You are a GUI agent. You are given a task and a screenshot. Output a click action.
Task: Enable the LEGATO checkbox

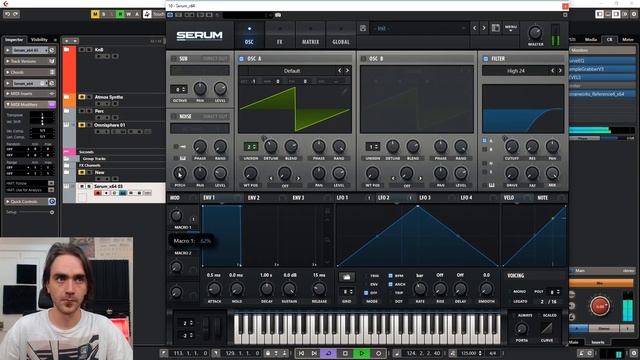click(x=509, y=301)
